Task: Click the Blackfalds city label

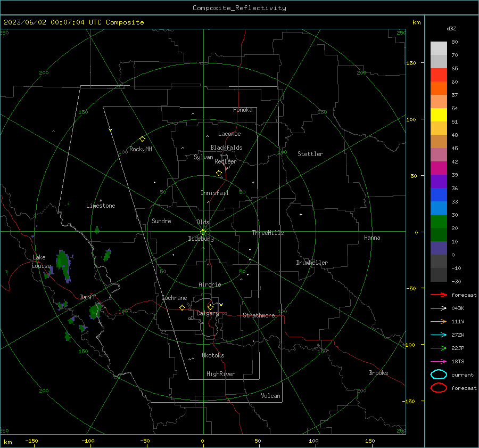Action: click(226, 148)
